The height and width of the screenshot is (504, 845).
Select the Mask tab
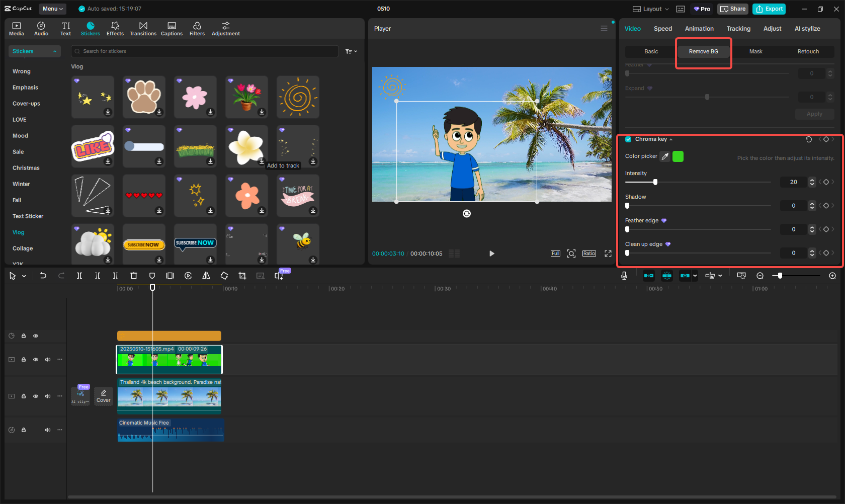pos(755,51)
